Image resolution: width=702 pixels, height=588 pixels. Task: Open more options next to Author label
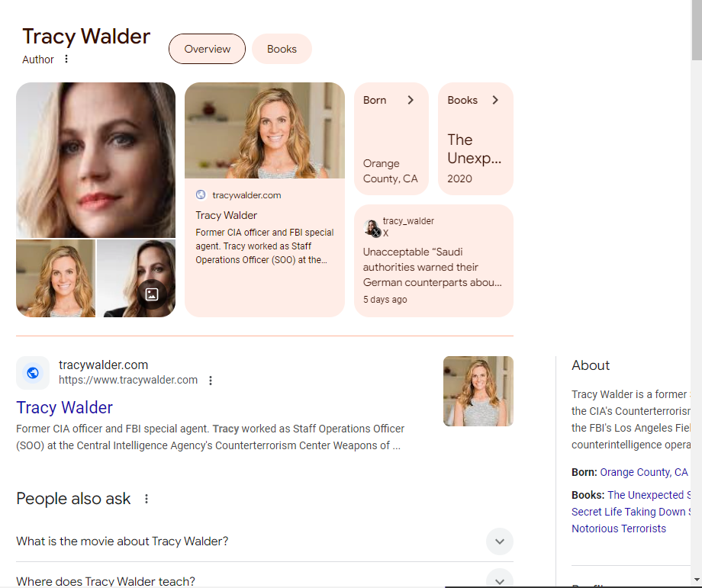(66, 59)
